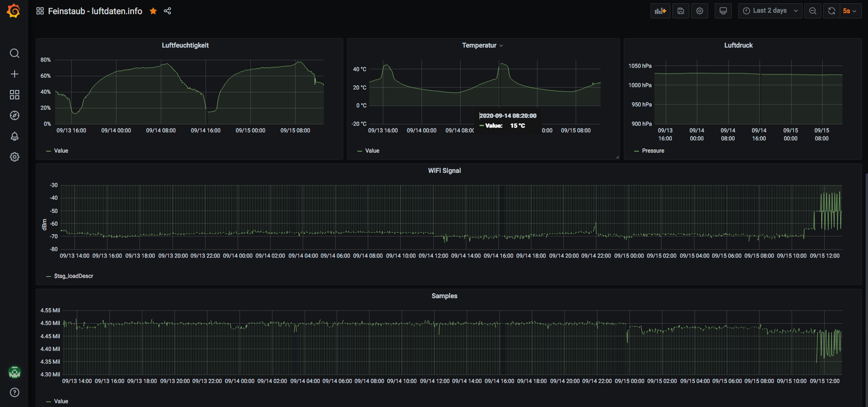Viewport: 868px width, 407px height.
Task: Click the Luftfeuchtigkeit Value legend color line
Action: tap(49, 151)
